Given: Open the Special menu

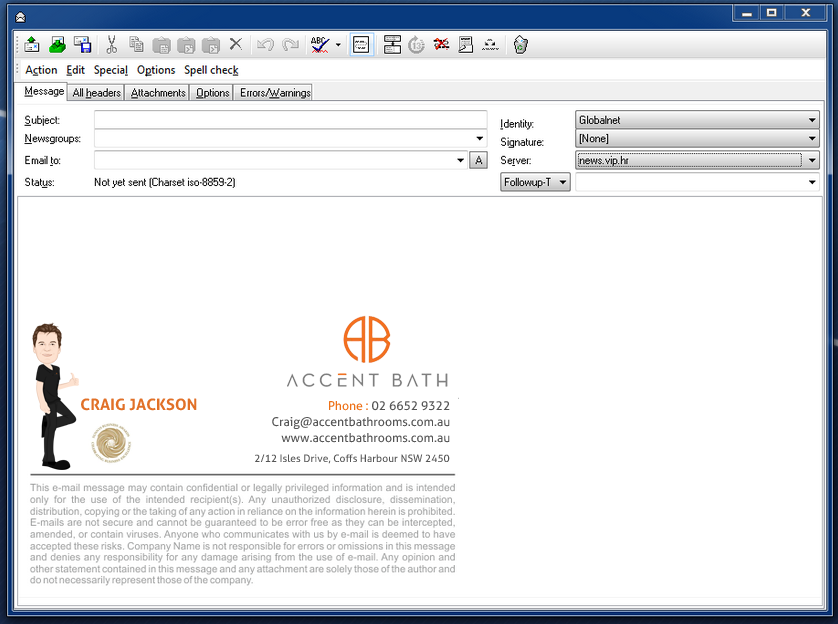Looking at the screenshot, I should click(x=110, y=70).
